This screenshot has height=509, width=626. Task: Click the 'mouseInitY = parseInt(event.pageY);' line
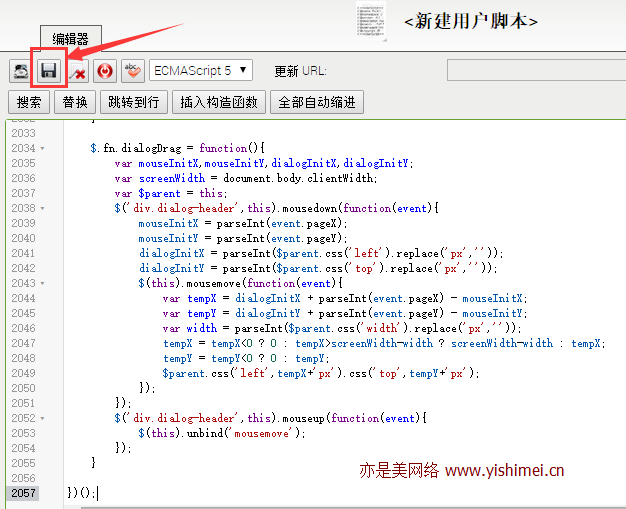pos(243,238)
